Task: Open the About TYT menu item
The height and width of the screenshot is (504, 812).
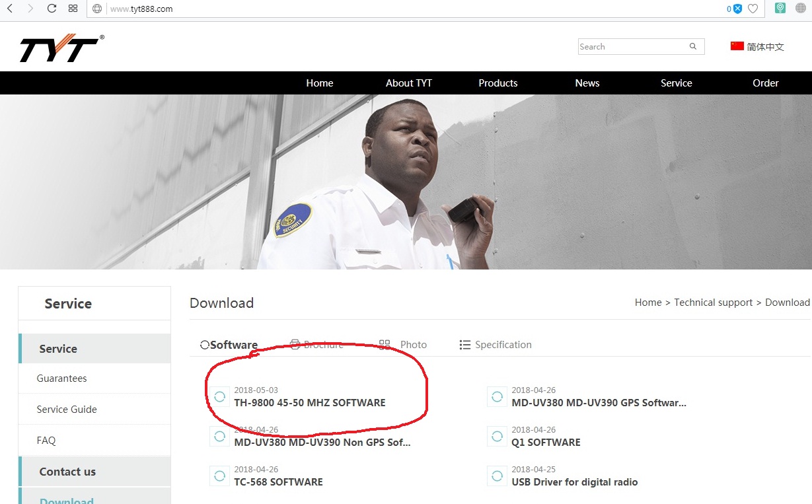Action: click(409, 83)
